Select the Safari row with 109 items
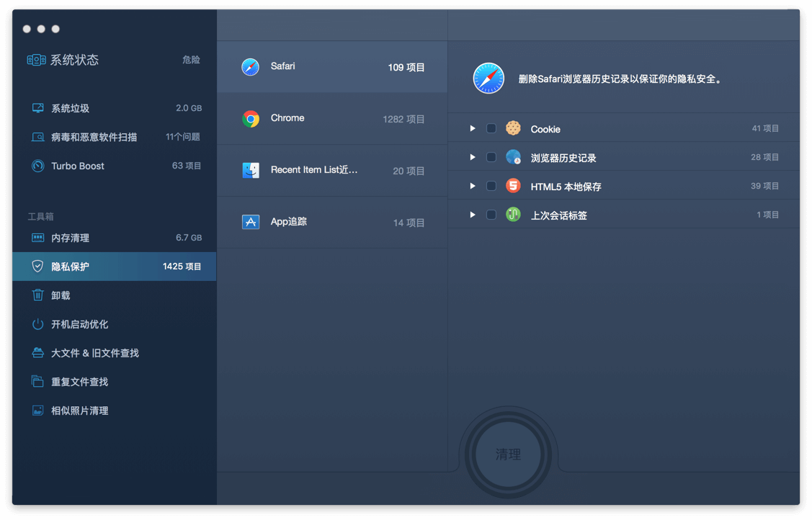812x520 pixels. (331, 67)
